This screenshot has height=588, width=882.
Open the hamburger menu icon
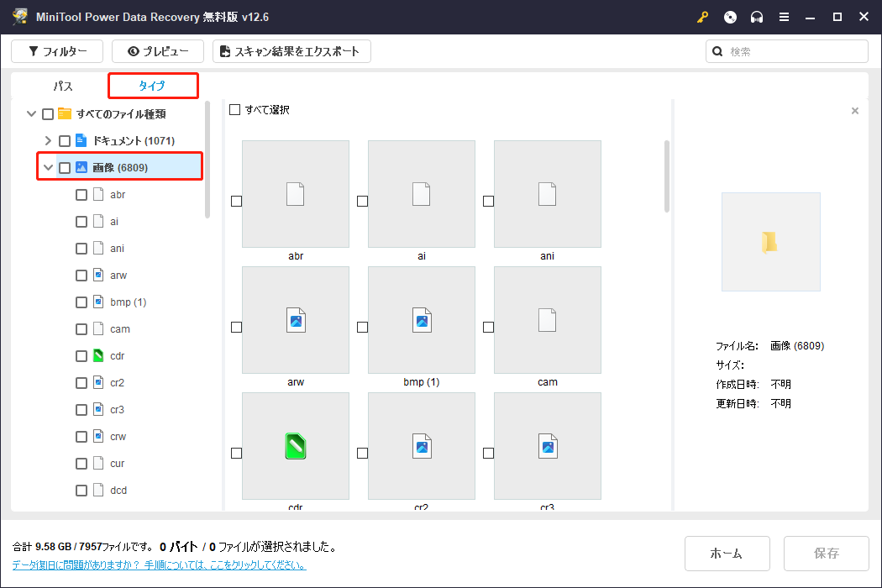[784, 16]
